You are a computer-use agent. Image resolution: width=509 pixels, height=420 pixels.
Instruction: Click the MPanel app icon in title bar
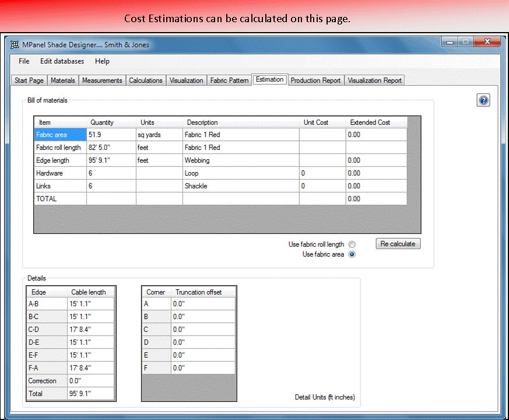tap(14, 44)
